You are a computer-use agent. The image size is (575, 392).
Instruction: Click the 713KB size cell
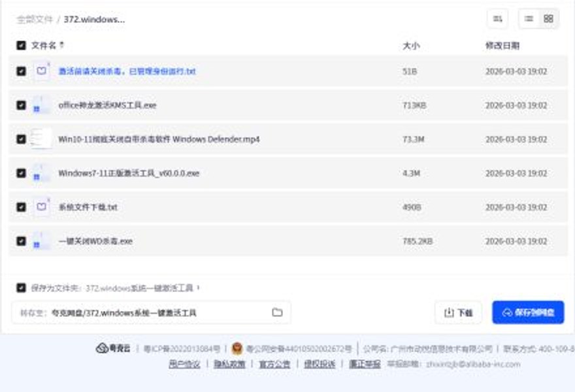click(414, 105)
